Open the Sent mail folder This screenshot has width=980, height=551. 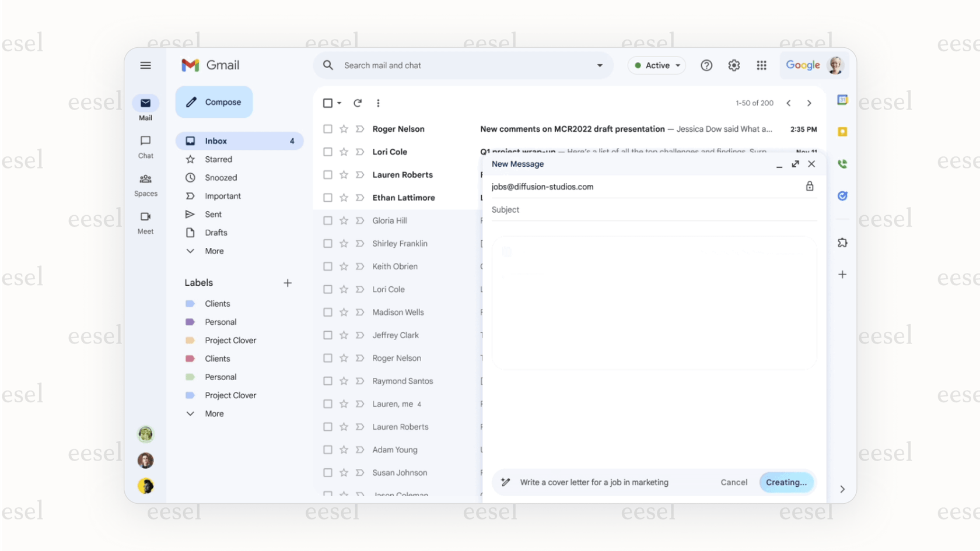click(213, 214)
